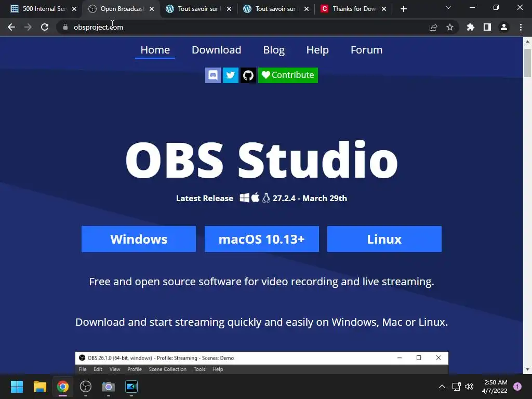Download OBS for macOS 10.13+
Viewport: 532px width, 399px height.
coord(262,239)
